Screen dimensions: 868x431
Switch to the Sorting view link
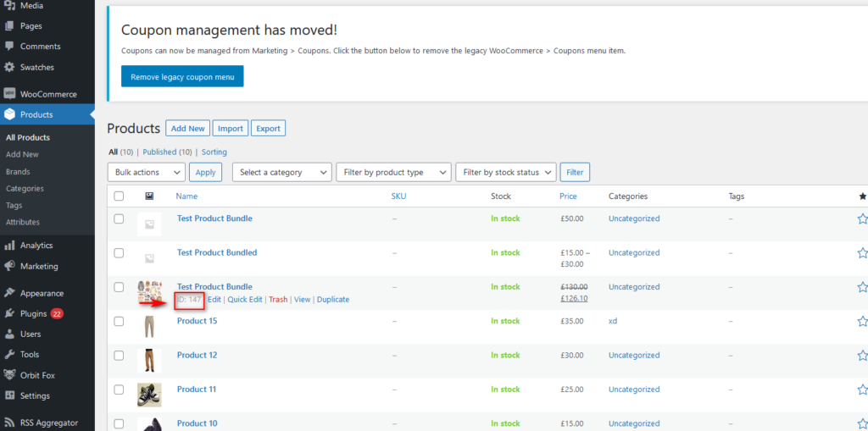coord(214,152)
